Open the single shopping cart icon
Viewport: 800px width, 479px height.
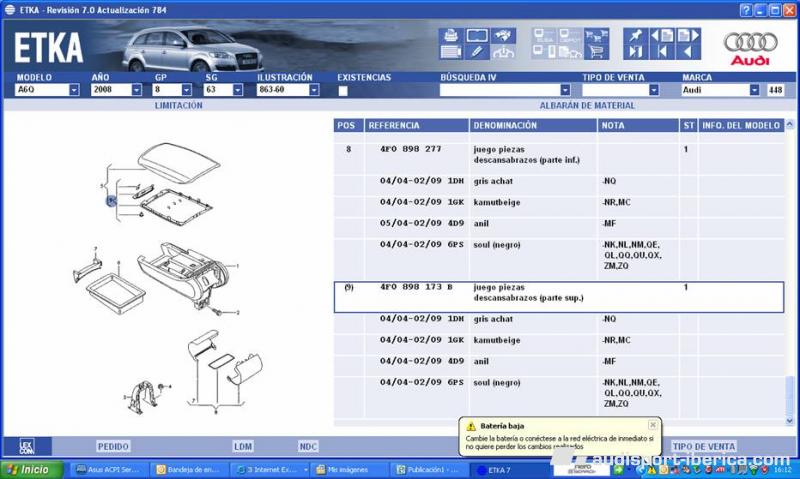[596, 52]
